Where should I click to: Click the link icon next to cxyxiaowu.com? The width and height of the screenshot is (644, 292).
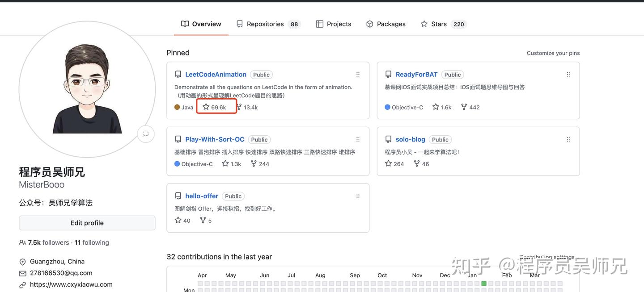coord(22,284)
